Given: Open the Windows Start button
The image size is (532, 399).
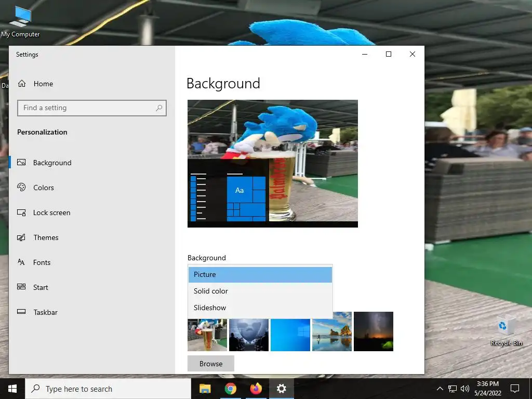Looking at the screenshot, I should click(12, 389).
